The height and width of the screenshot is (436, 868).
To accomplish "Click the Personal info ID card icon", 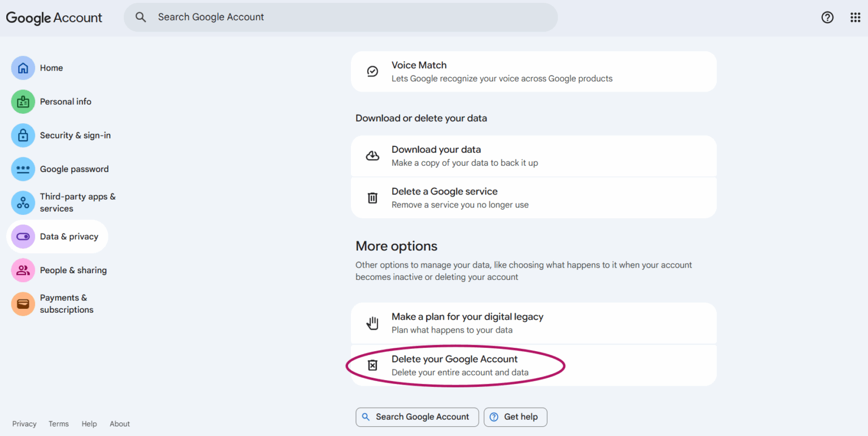I will (23, 102).
